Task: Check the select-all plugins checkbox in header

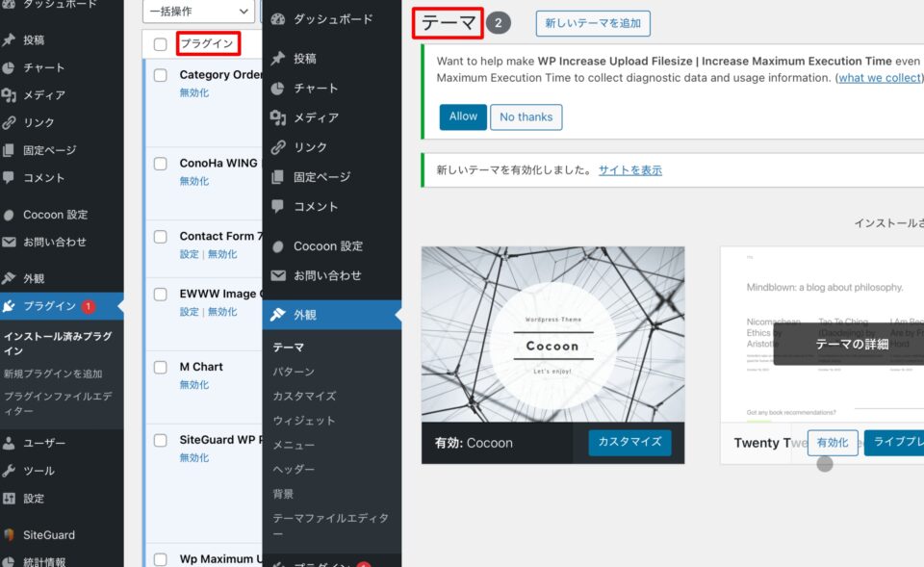Action: click(x=161, y=44)
